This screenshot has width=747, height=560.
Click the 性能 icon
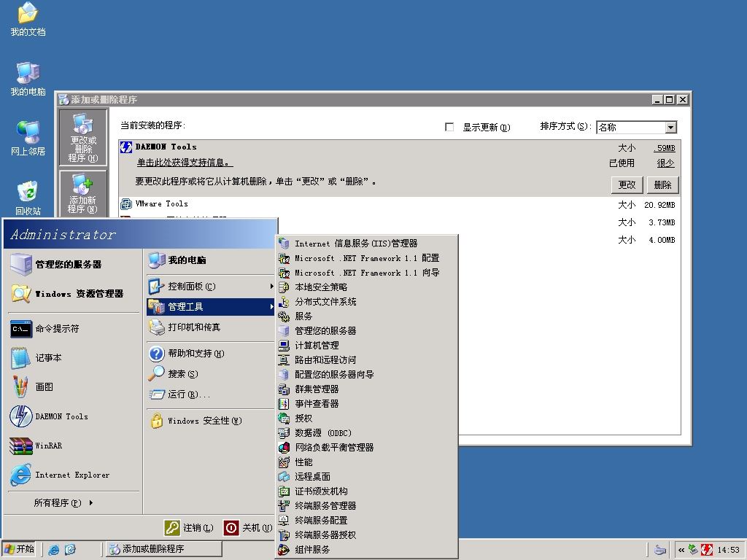(x=284, y=462)
